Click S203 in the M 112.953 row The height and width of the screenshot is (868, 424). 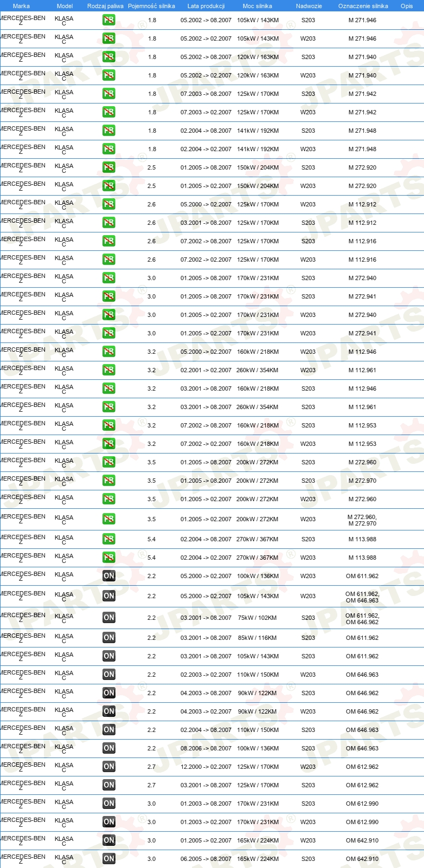click(308, 425)
